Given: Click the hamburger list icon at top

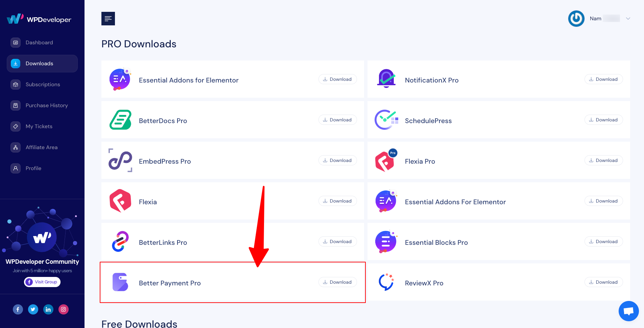Looking at the screenshot, I should pos(108,19).
